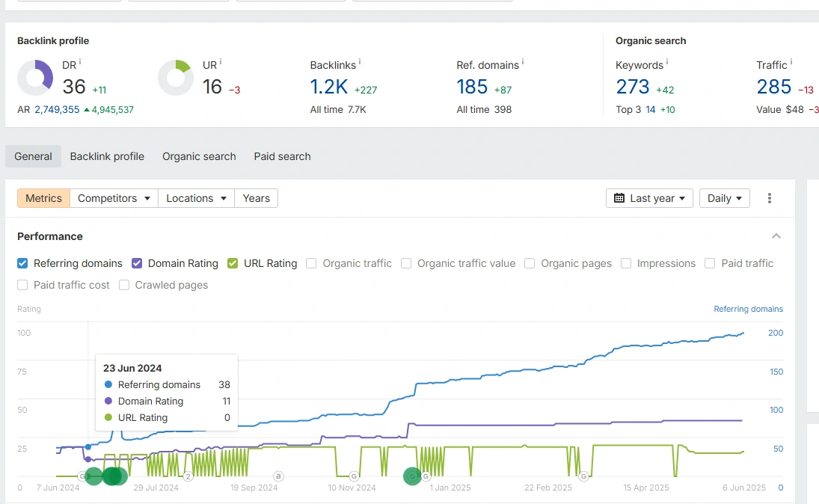The width and height of the screenshot is (819, 504).
Task: Click the Google update marker near 10 Nov 2024
Action: (x=354, y=476)
